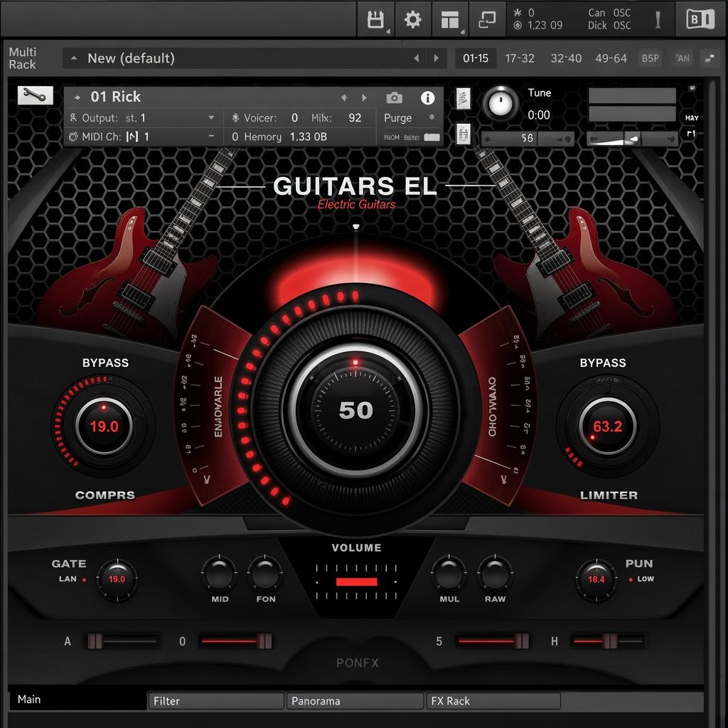The image size is (728, 728).
Task: Toggle the PUN LOW indicator
Action: click(x=631, y=579)
